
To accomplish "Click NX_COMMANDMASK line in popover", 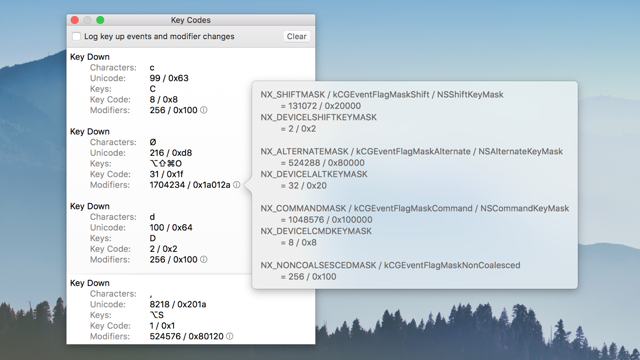I will pos(415,208).
